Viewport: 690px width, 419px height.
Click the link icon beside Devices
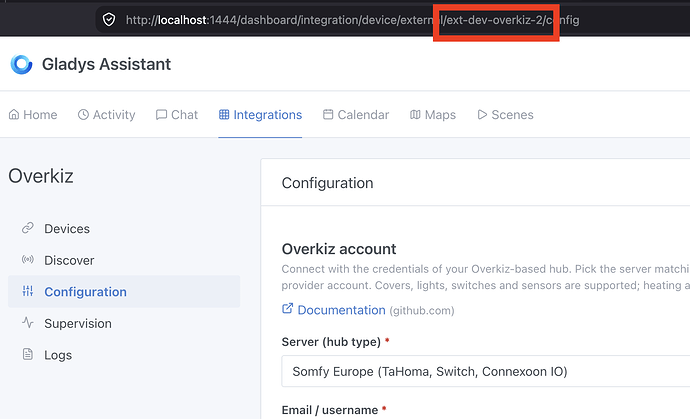click(28, 228)
